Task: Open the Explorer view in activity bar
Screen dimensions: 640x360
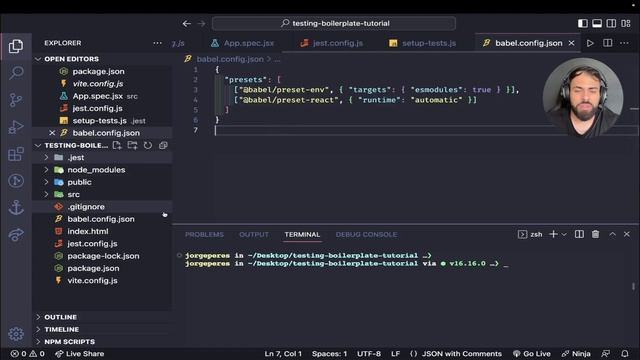Action: [16, 46]
